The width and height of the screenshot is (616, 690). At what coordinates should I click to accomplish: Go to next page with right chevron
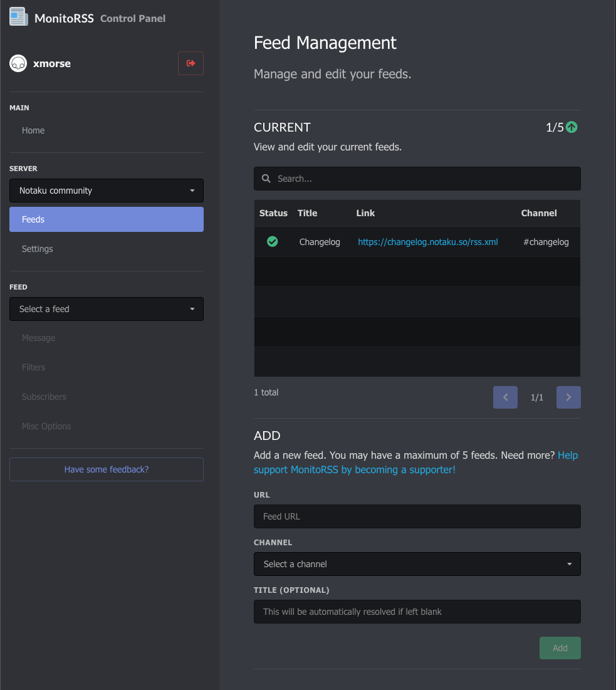pos(568,397)
